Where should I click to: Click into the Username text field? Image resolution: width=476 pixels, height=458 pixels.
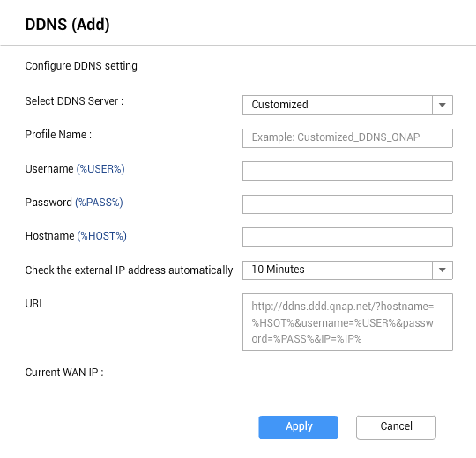click(347, 171)
